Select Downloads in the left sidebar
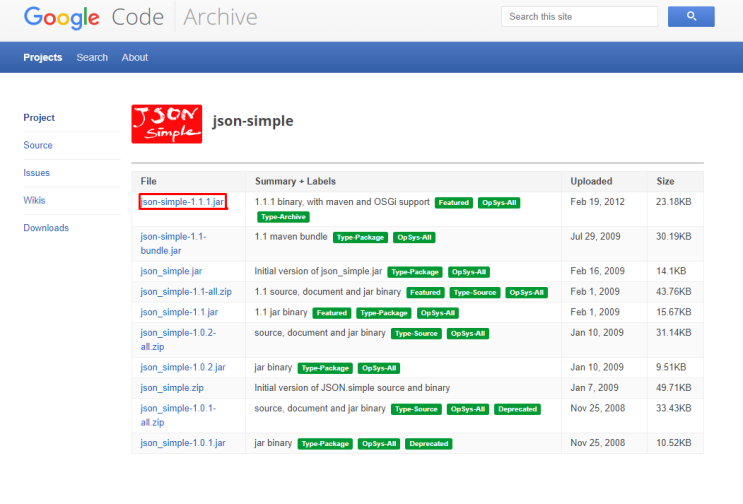This screenshot has height=504, width=743. (46, 228)
